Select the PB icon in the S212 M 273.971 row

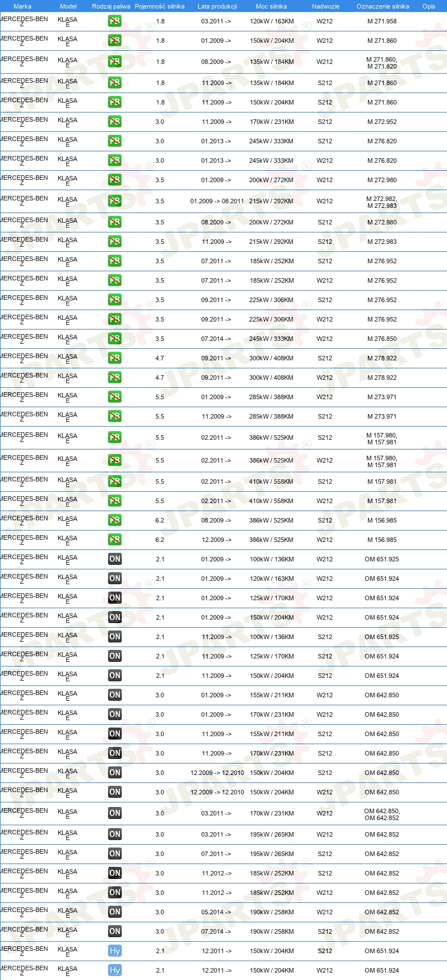pos(114,416)
